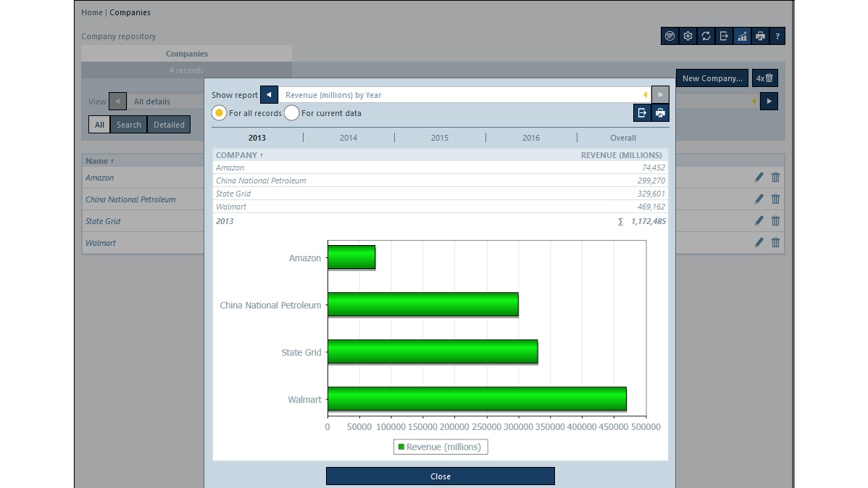868x488 pixels.
Task: Select the 'For all records' radio button
Action: pos(219,113)
